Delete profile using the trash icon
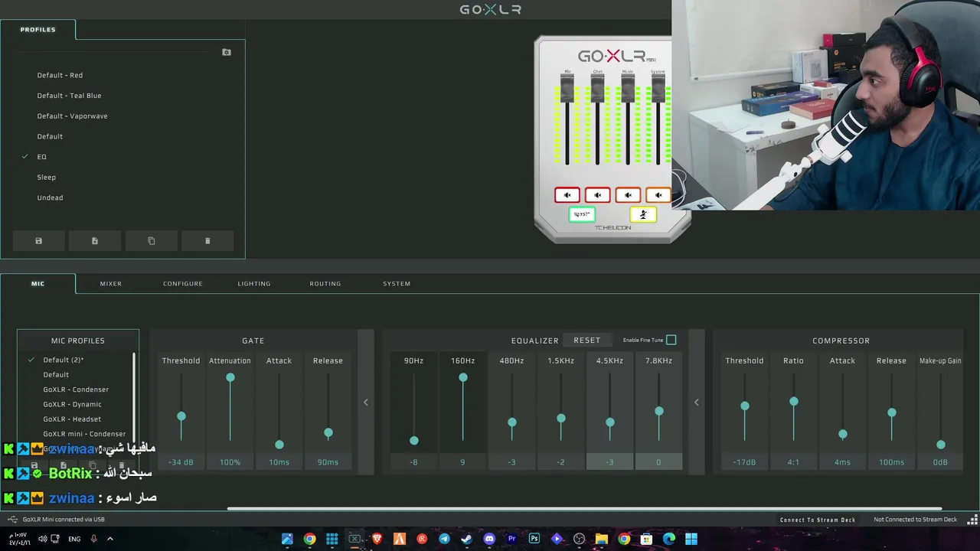 click(x=207, y=241)
